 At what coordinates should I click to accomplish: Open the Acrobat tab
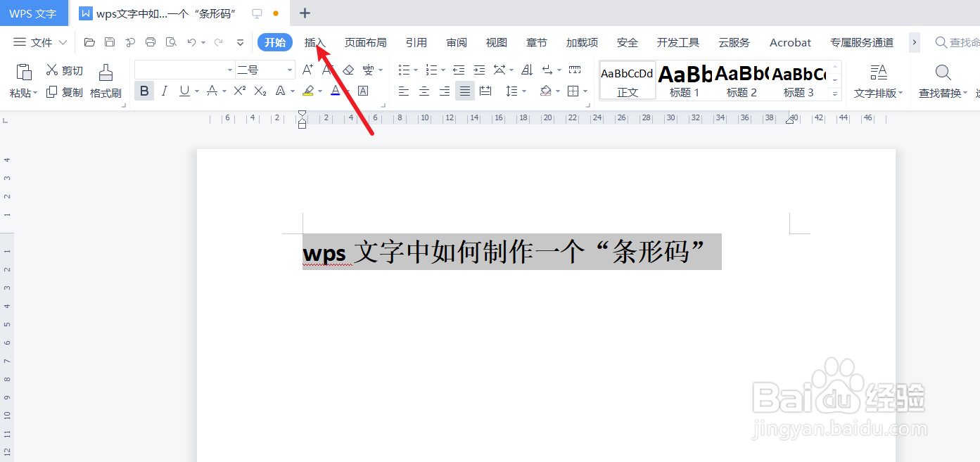click(791, 42)
